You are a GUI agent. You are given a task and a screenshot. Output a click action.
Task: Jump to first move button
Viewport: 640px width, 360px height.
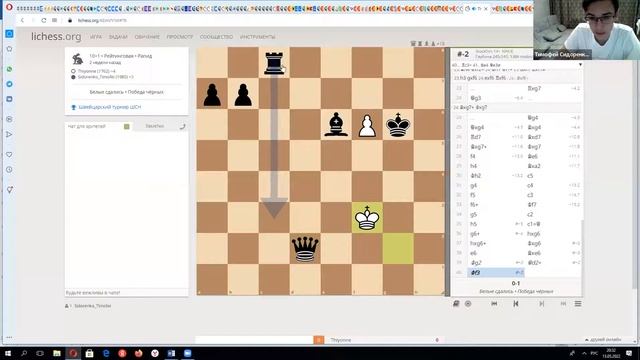tap(494, 304)
